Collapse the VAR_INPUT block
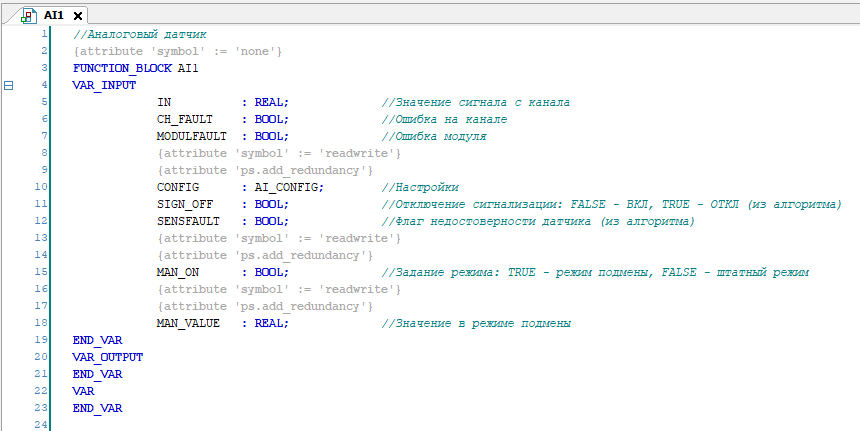The height and width of the screenshot is (431, 860). click(9, 85)
